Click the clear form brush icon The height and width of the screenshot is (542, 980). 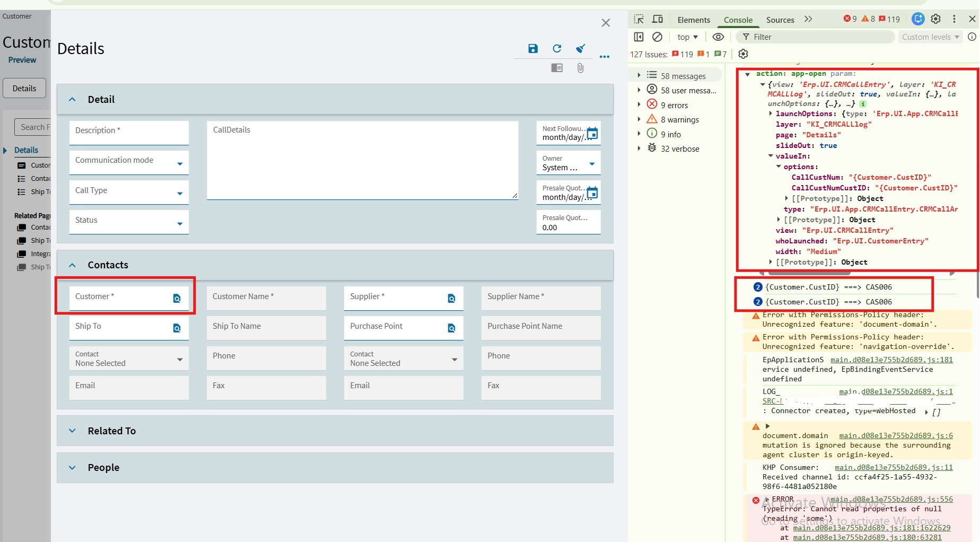(581, 49)
